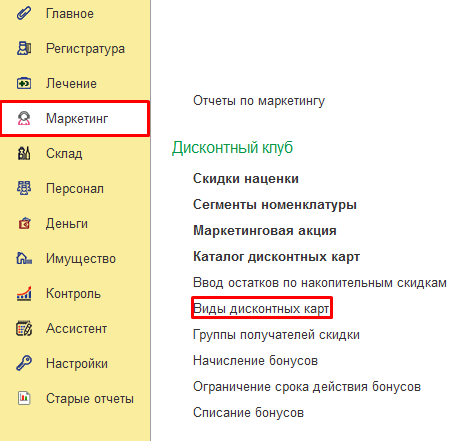471x441 pixels.
Task: Click the Регистратура section icon
Action: [24, 48]
